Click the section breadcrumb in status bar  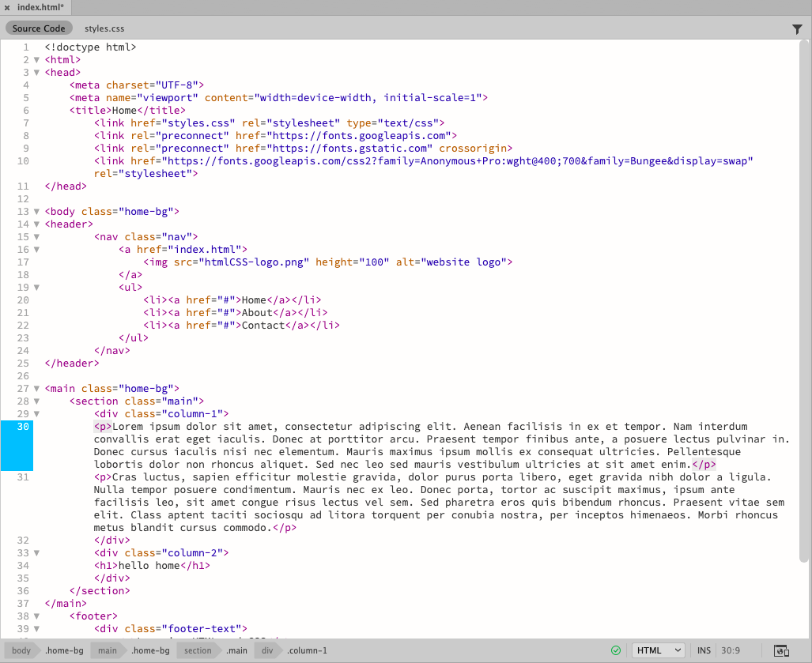198,650
